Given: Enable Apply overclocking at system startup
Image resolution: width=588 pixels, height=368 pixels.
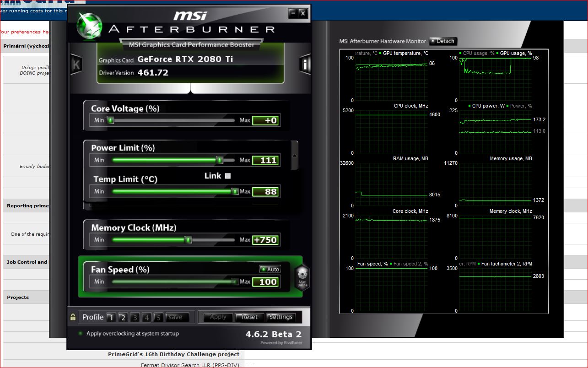Looking at the screenshot, I should (81, 334).
